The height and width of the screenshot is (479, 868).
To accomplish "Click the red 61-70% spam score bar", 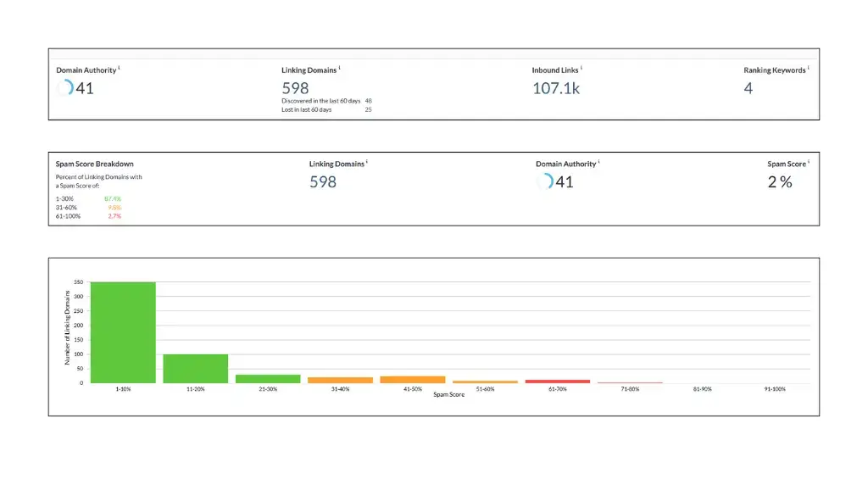I will [558, 381].
